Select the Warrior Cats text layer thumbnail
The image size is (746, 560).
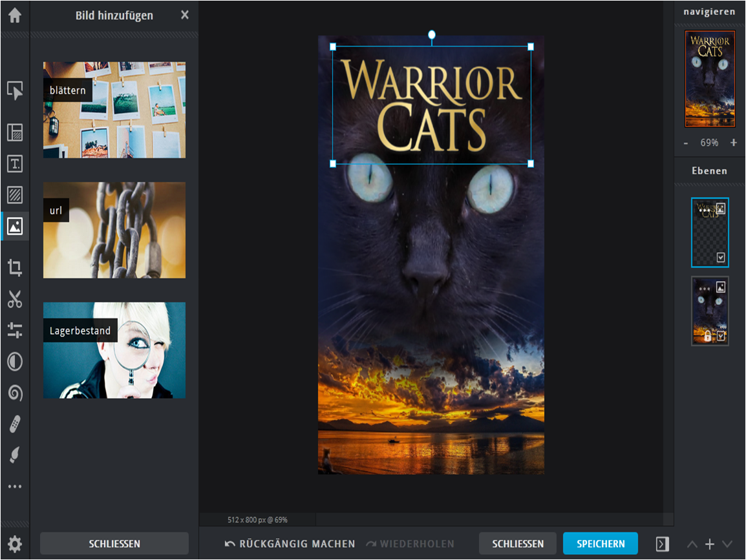coord(710,233)
